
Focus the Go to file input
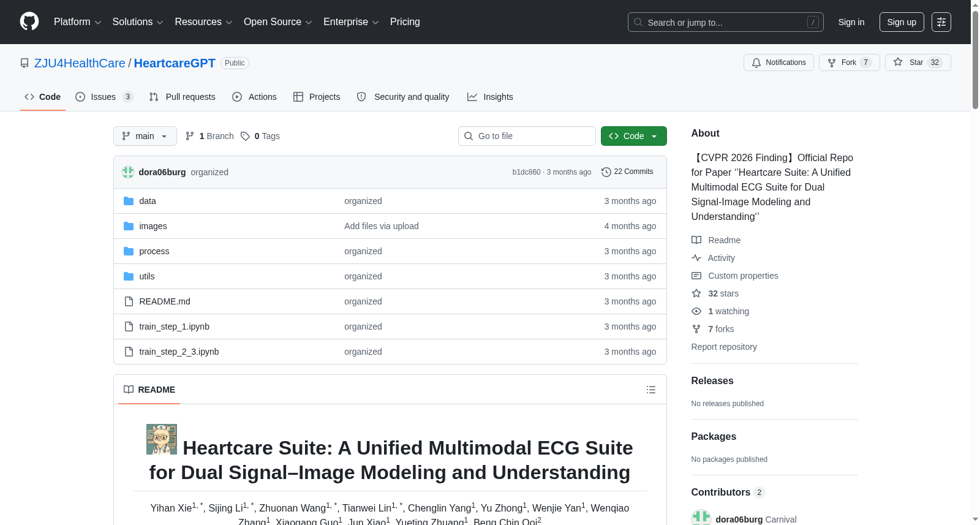527,136
